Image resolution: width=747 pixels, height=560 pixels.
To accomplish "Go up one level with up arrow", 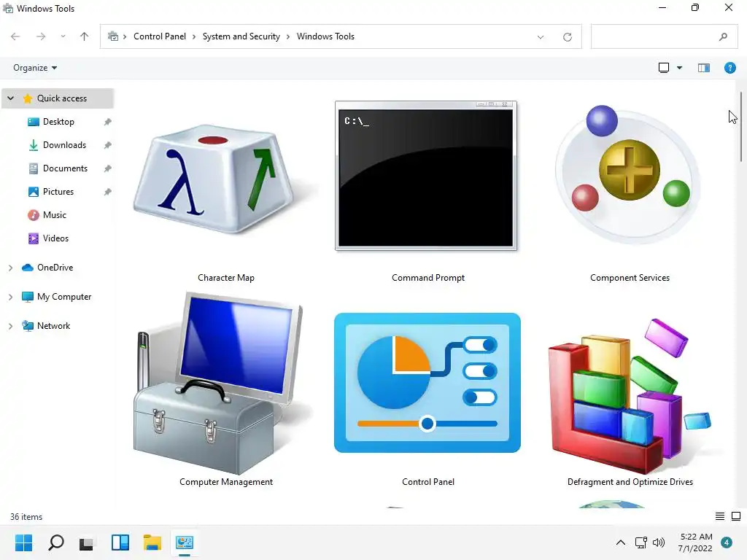I will coord(85,36).
